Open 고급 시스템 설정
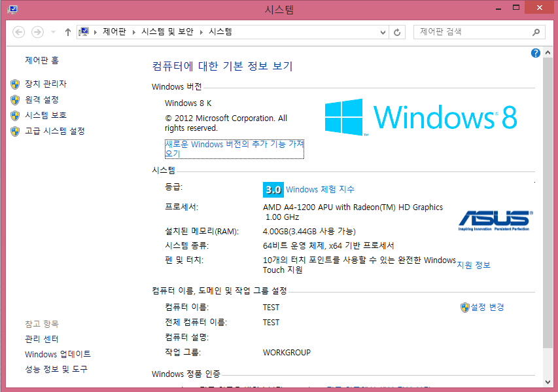The image size is (558, 392). point(55,131)
